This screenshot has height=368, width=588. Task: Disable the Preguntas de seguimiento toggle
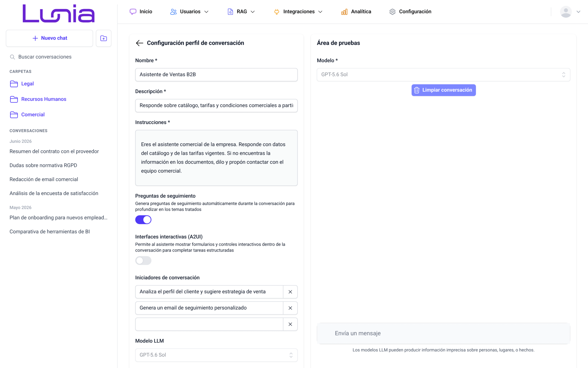(143, 220)
